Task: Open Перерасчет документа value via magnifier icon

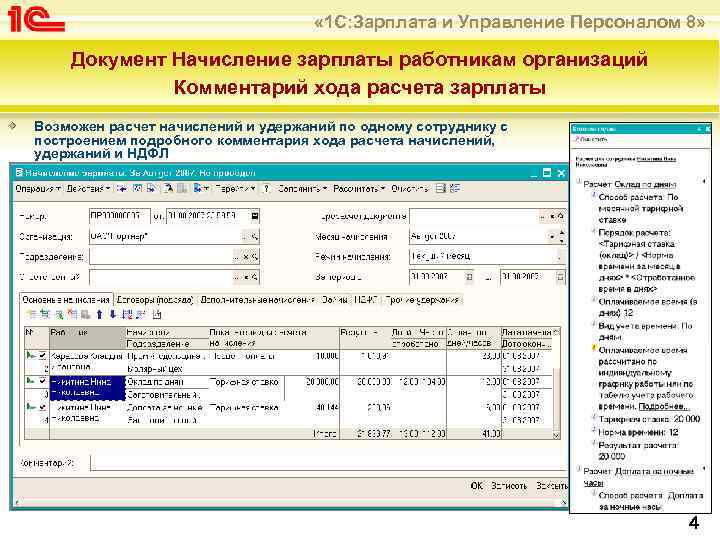Action: pos(561,216)
